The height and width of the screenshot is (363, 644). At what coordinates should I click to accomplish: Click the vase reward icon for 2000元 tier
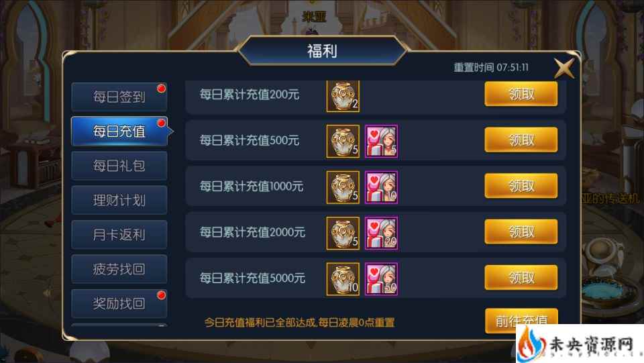pos(343,234)
